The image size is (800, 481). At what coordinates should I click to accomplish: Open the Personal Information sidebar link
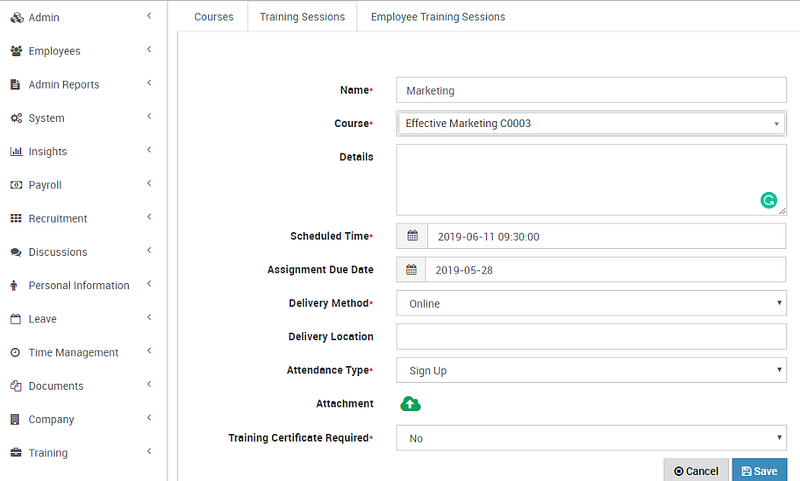pos(79,286)
